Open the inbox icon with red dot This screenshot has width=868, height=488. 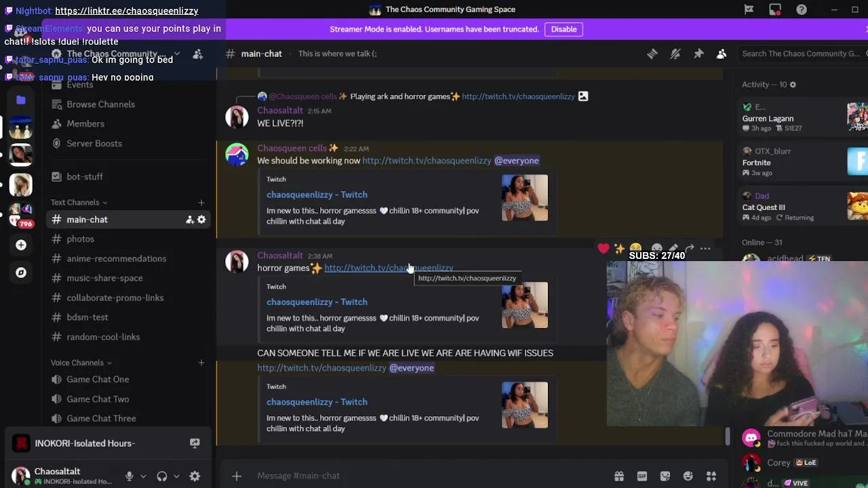click(775, 9)
